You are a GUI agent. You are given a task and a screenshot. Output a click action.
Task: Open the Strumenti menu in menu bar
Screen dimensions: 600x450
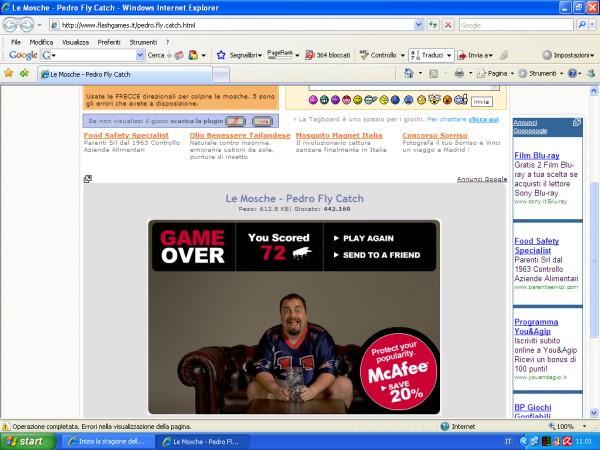(x=143, y=42)
